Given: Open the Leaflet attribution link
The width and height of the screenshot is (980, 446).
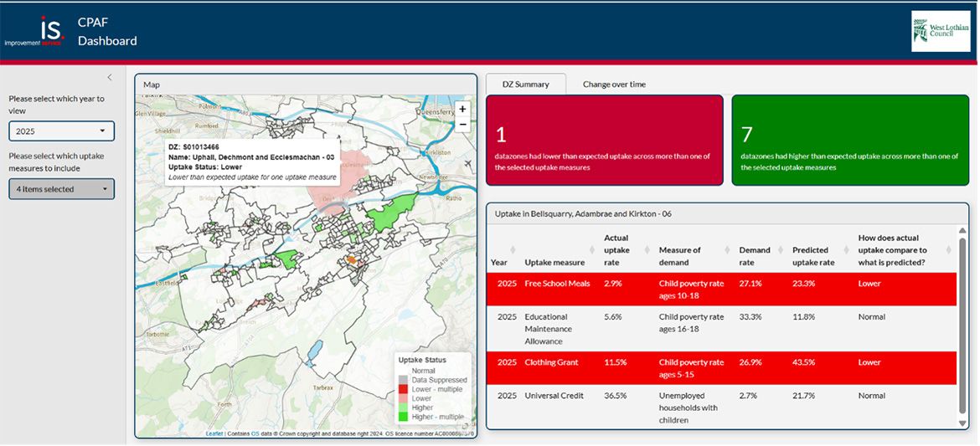Looking at the screenshot, I should [214, 433].
